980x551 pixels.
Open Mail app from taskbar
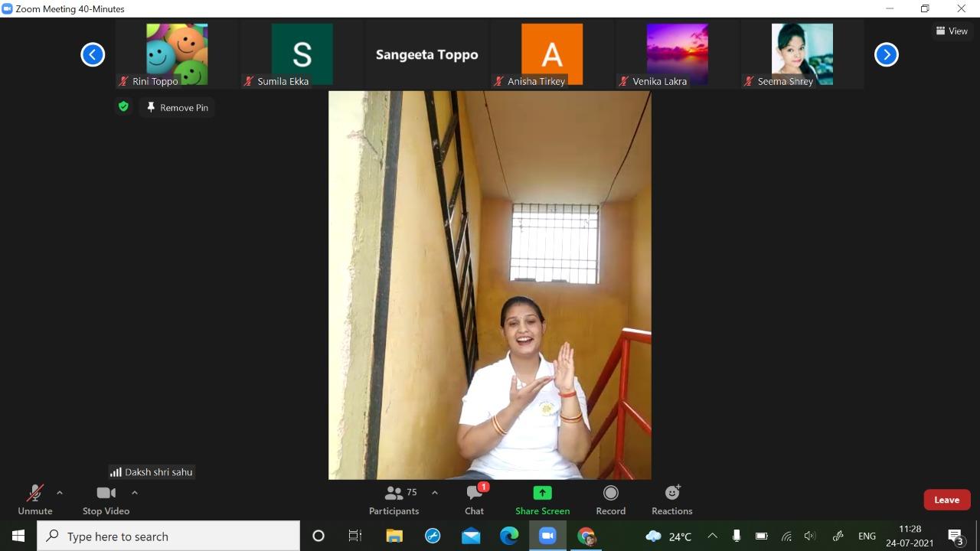click(471, 536)
